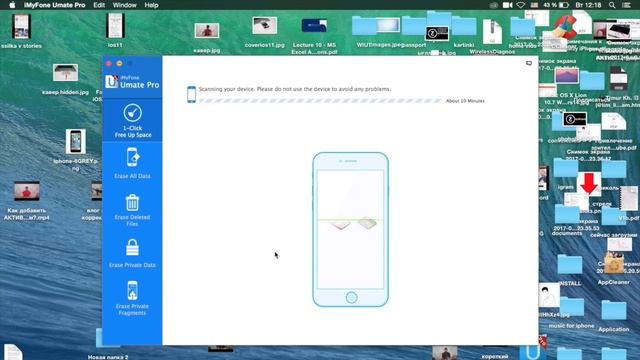
Task: Open the iMyFone Umate Pro application menu
Action: click(x=54, y=5)
